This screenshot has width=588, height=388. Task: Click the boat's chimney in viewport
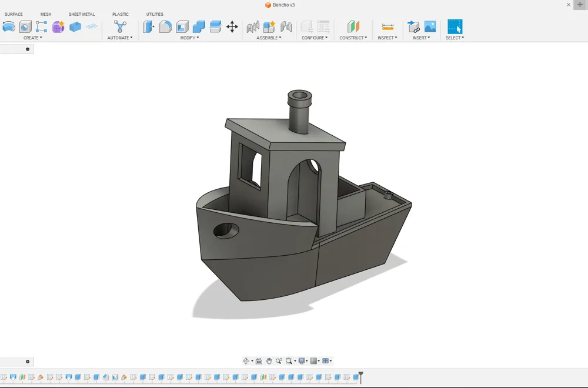[x=299, y=111]
